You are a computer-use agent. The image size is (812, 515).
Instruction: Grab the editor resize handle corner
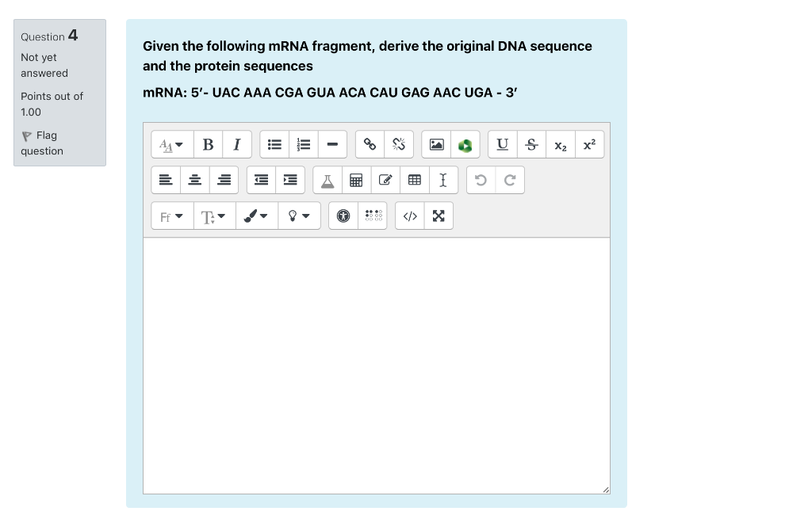(x=606, y=490)
